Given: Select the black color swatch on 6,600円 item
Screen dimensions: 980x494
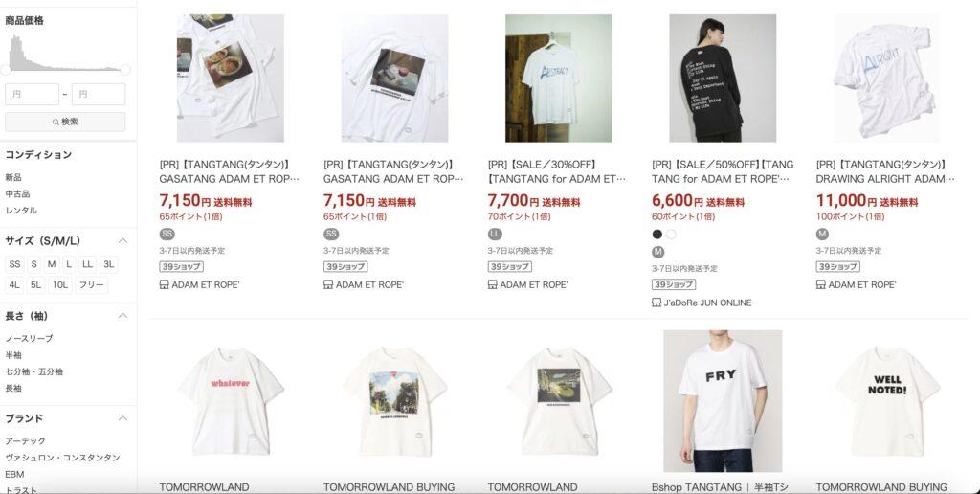Looking at the screenshot, I should [657, 235].
